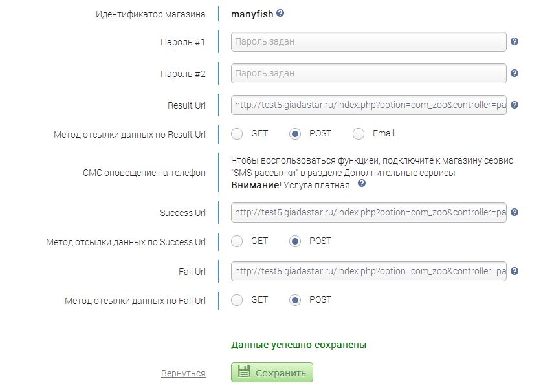
Task: Select POST for Result Url method
Action: 295,134
